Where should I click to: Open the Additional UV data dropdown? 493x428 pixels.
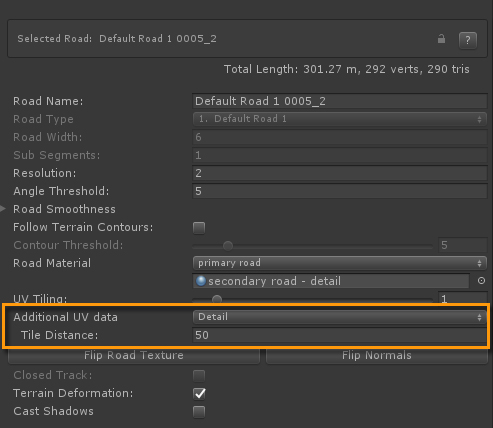340,317
